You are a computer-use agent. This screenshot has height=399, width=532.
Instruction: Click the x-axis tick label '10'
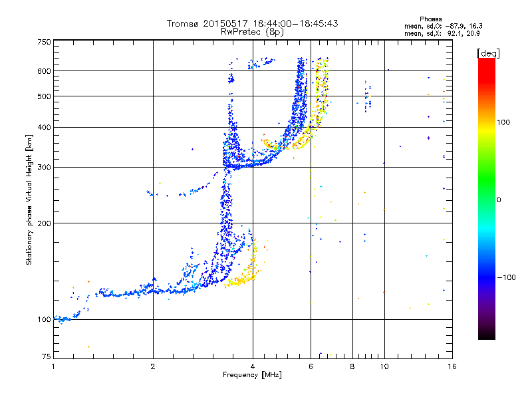[384, 366]
